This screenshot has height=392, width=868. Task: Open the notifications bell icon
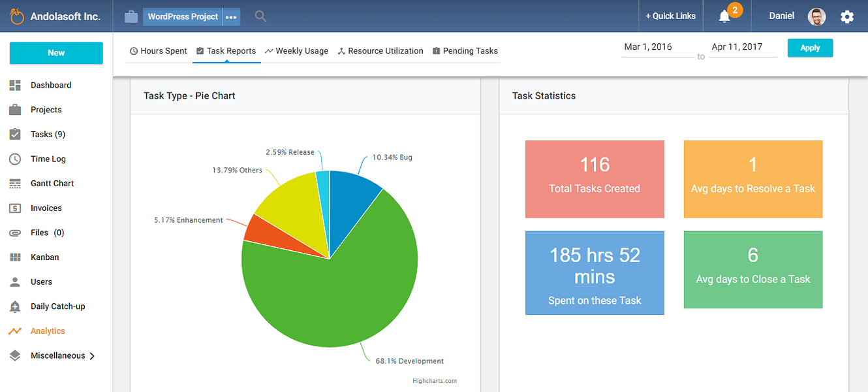pyautogui.click(x=724, y=17)
